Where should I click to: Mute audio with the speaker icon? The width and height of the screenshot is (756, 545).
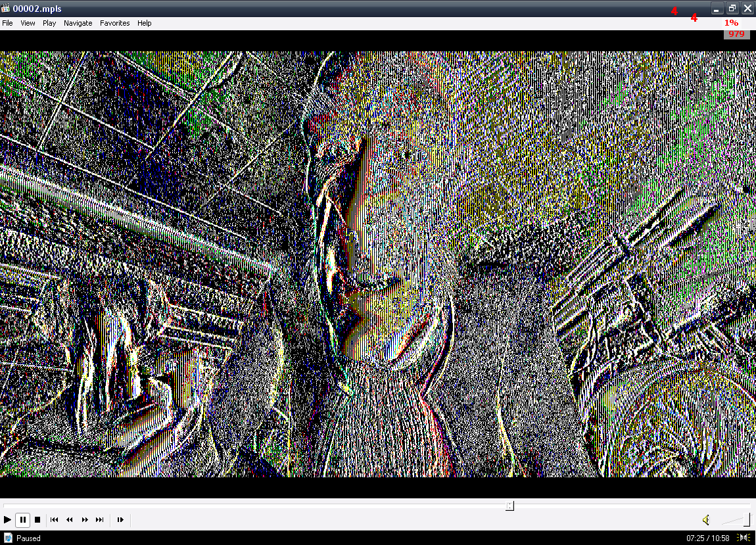705,520
